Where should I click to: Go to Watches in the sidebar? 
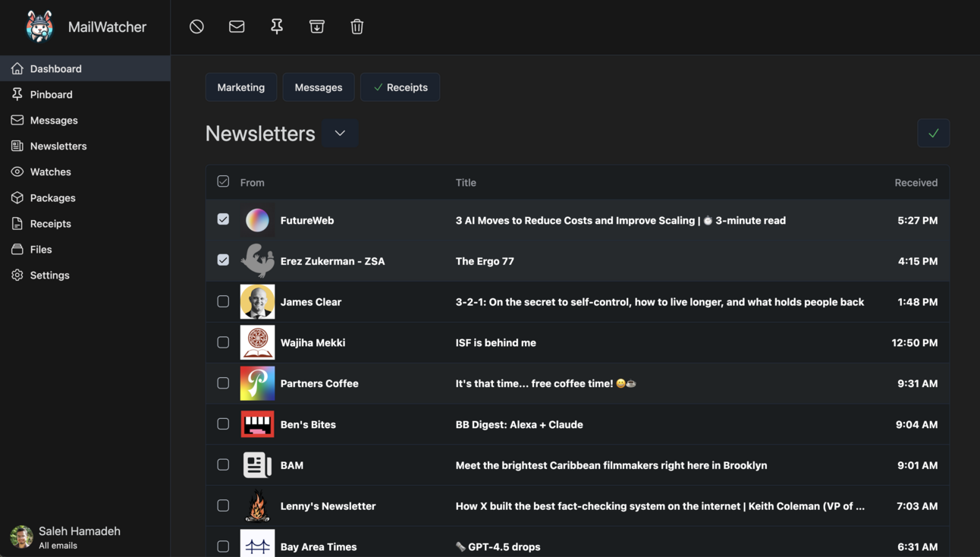point(85,172)
